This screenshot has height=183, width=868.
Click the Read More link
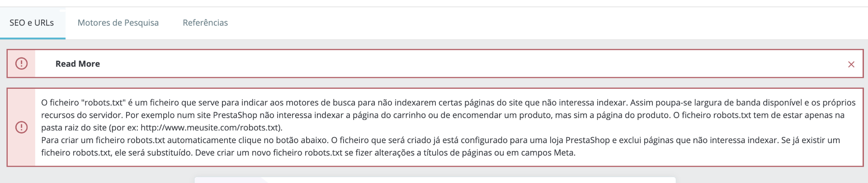coord(78,64)
